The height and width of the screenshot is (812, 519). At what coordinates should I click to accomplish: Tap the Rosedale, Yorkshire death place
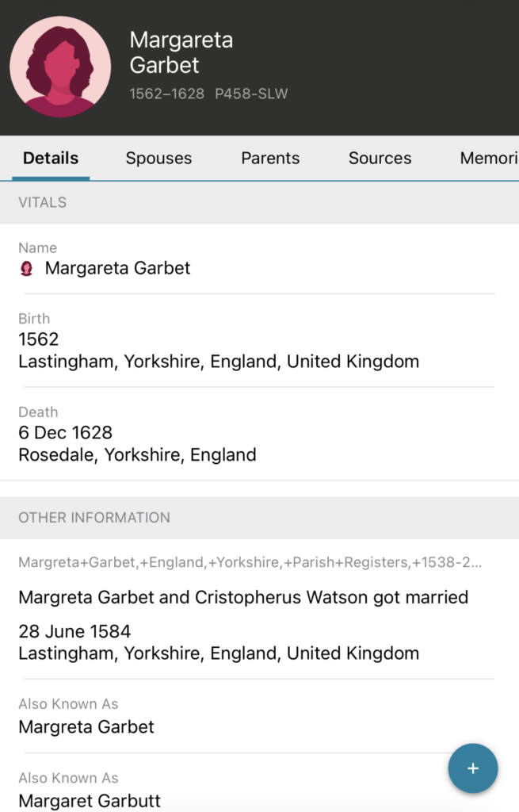137,455
